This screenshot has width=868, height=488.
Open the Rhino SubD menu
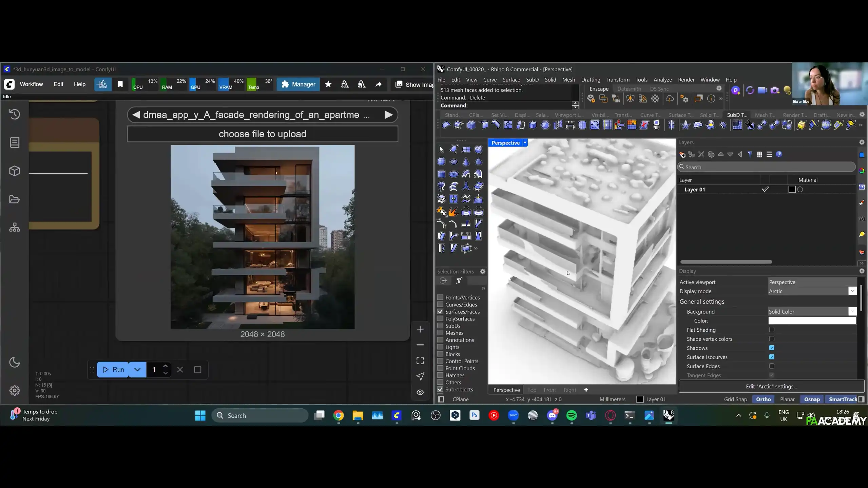532,80
